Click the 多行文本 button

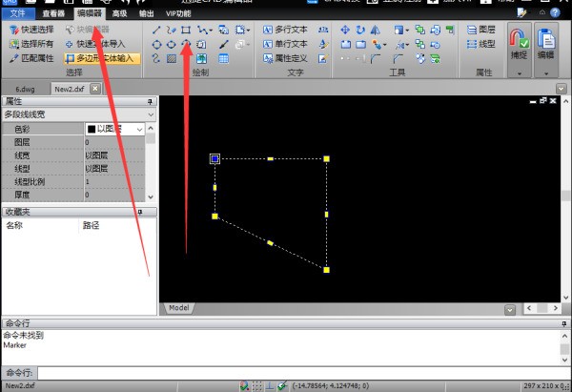[x=285, y=30]
